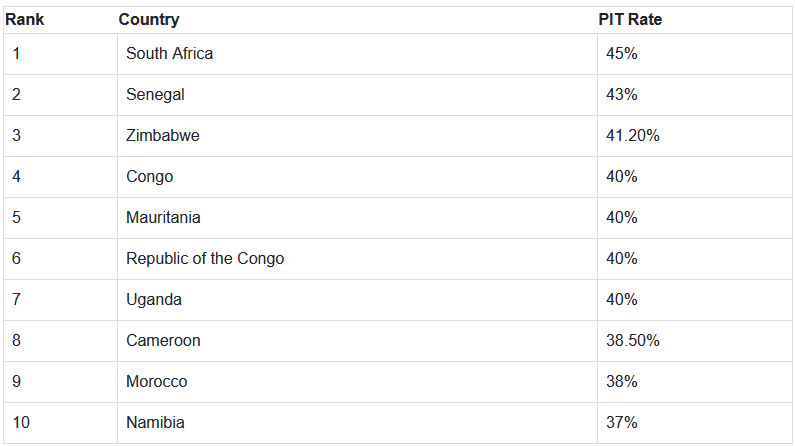The width and height of the screenshot is (795, 446).
Task: Select the Senegal country cell
Action: (x=155, y=94)
